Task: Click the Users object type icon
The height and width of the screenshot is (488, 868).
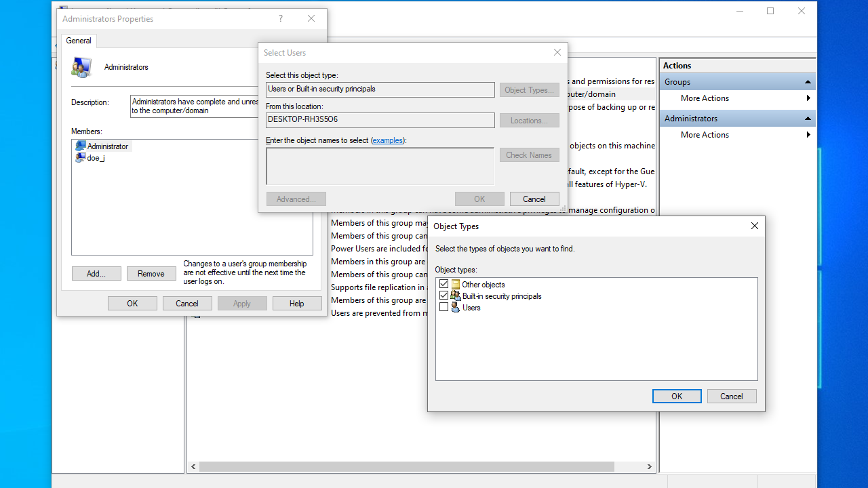Action: tap(456, 308)
